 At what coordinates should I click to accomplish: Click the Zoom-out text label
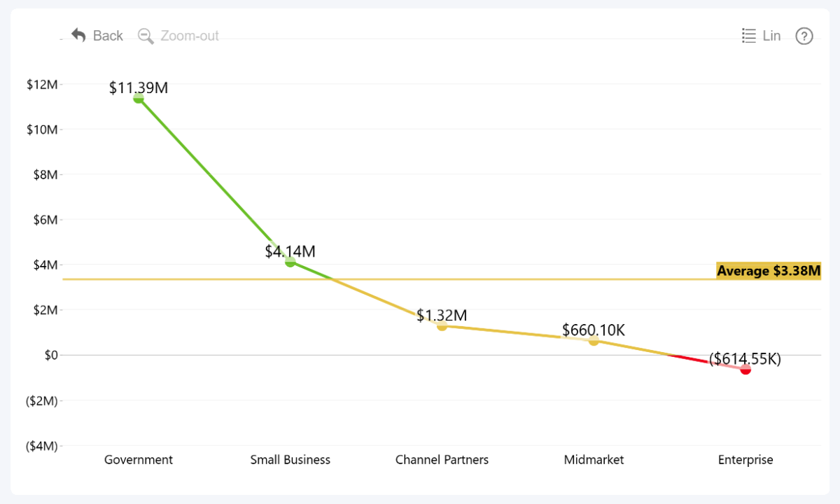[190, 36]
